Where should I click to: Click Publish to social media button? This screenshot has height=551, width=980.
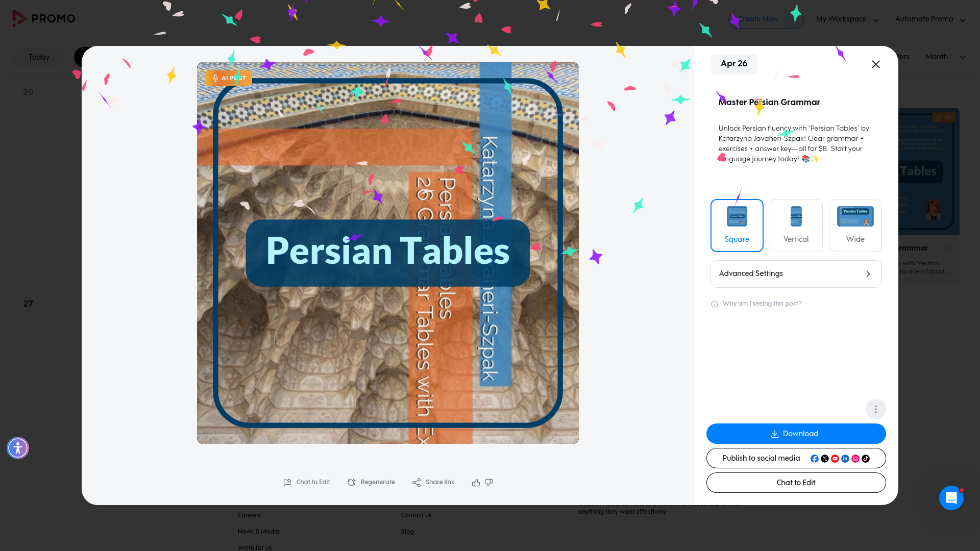(x=796, y=458)
